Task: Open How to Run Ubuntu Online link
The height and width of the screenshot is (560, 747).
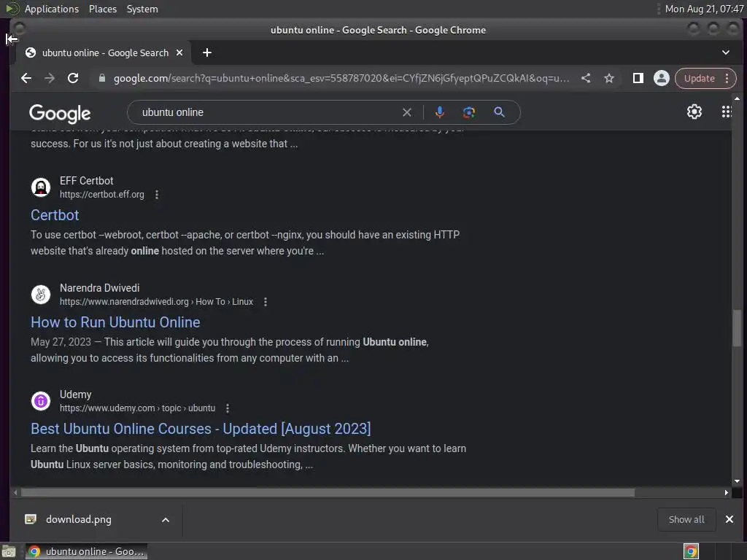Action: tap(115, 322)
